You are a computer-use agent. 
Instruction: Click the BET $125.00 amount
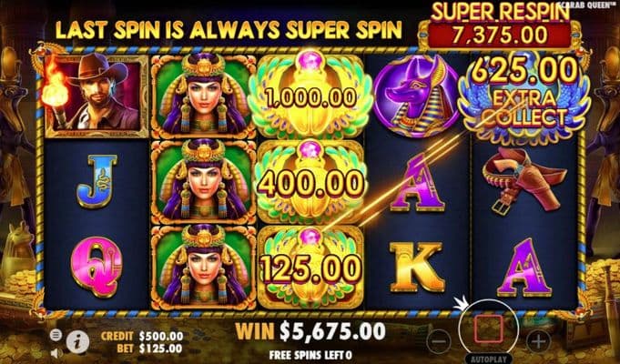(142, 349)
